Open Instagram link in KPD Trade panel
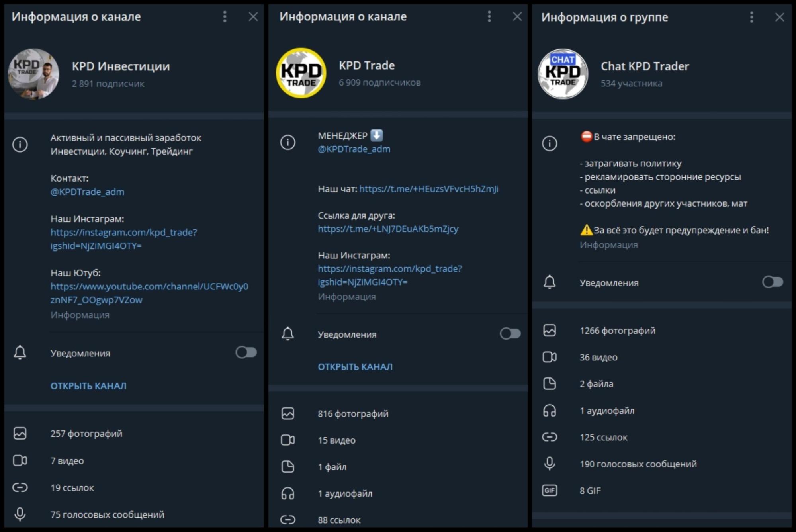The width and height of the screenshot is (796, 532). (x=390, y=275)
